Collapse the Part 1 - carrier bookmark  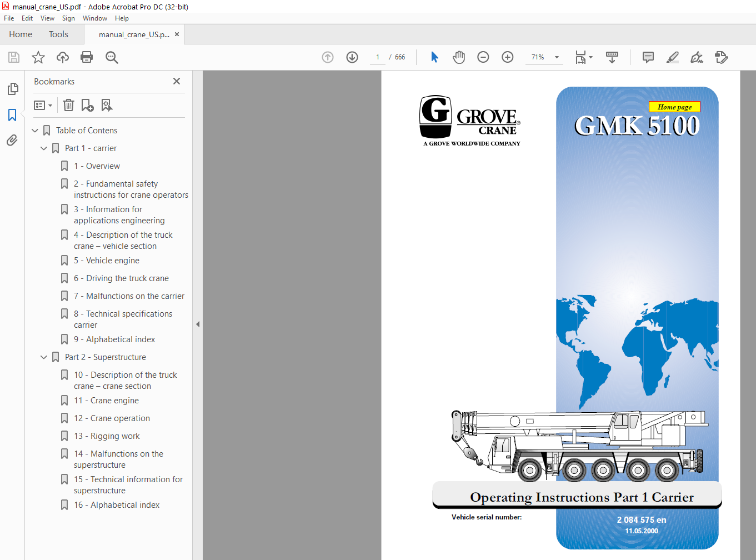coord(44,148)
